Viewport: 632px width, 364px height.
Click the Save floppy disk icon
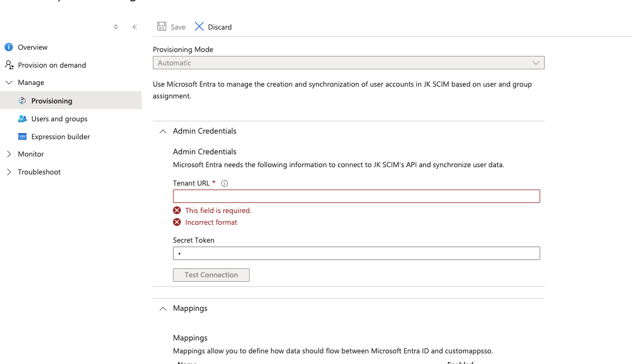tap(162, 27)
